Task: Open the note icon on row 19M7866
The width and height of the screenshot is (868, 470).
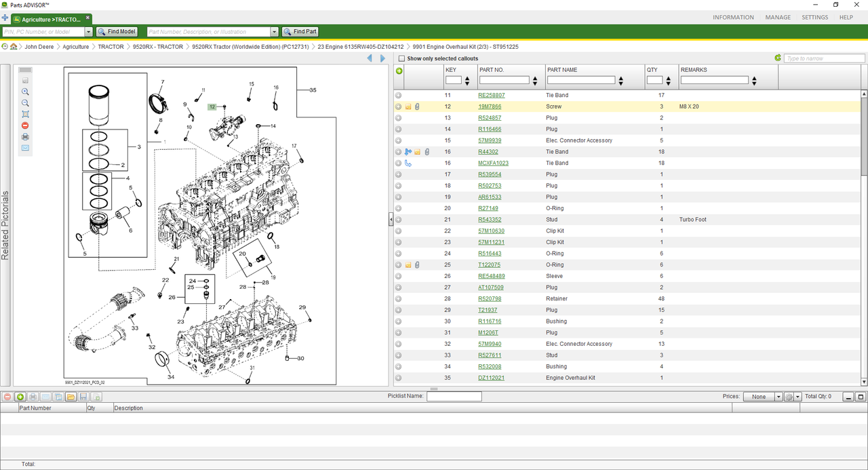Action: tap(408, 106)
